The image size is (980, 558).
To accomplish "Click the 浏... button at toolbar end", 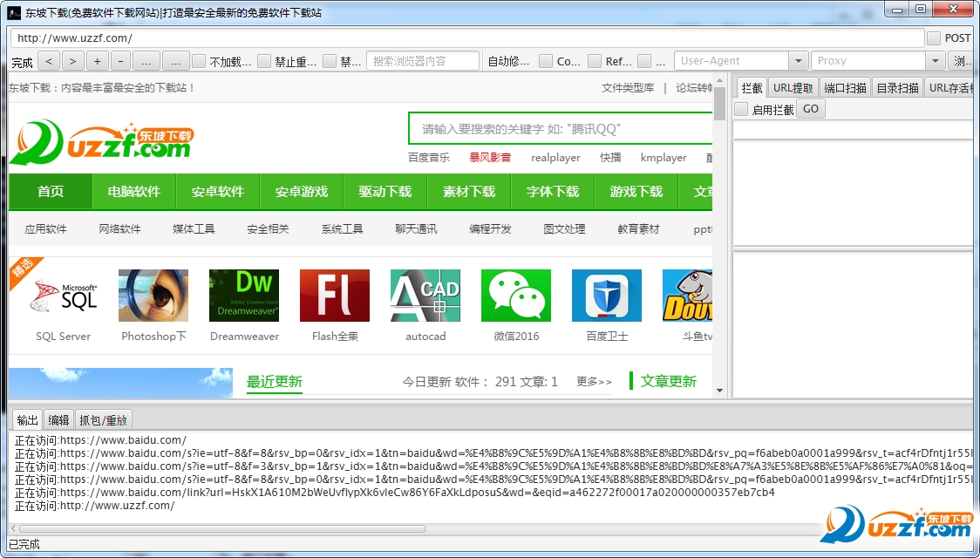I will click(x=961, y=61).
